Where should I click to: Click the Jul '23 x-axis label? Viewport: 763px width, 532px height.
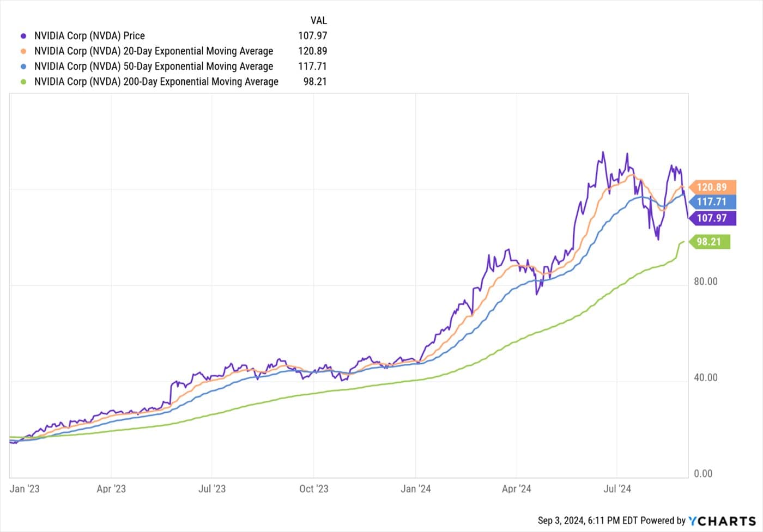[x=212, y=488]
